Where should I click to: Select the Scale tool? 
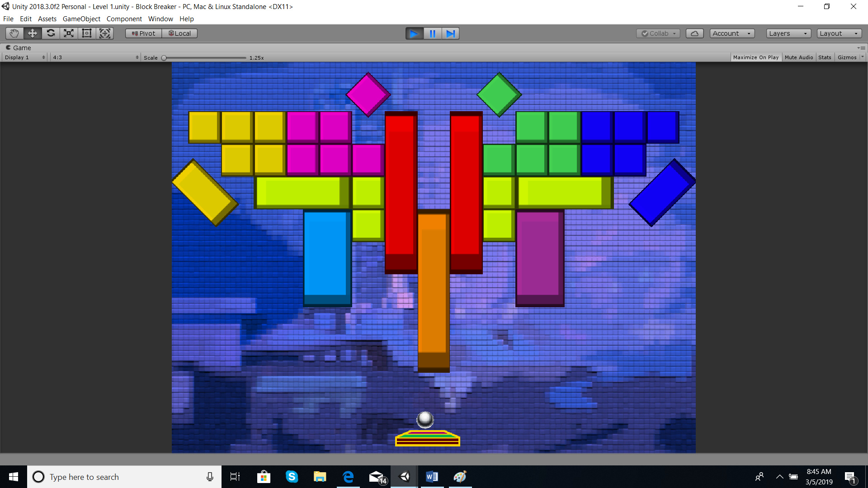tap(68, 33)
